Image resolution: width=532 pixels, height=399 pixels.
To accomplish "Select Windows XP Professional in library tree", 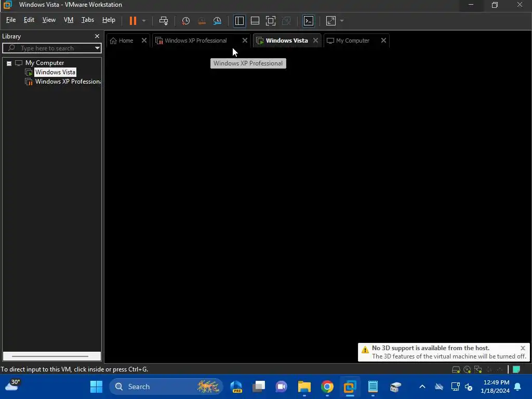I will 68,82.
